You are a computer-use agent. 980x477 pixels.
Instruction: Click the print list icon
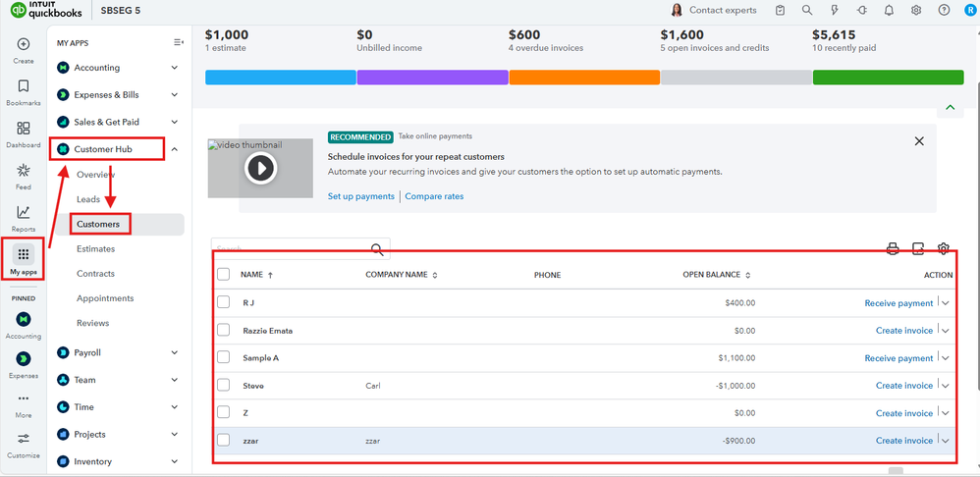pyautogui.click(x=893, y=249)
